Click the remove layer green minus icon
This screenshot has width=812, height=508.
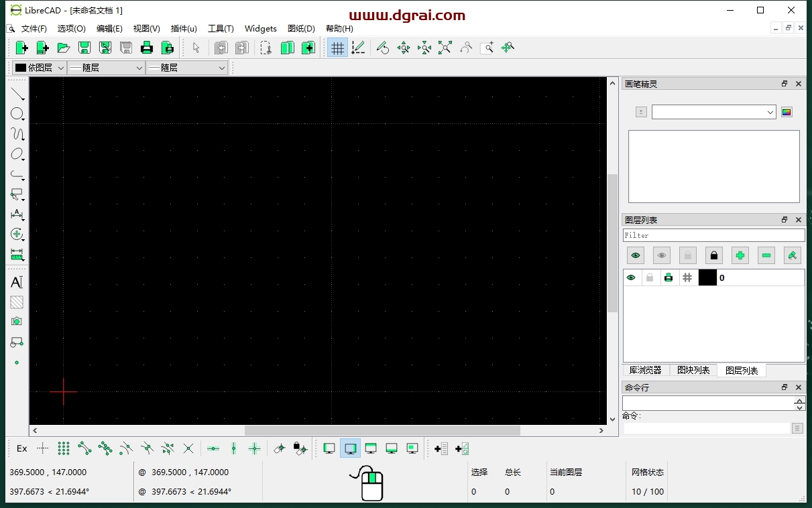point(766,255)
